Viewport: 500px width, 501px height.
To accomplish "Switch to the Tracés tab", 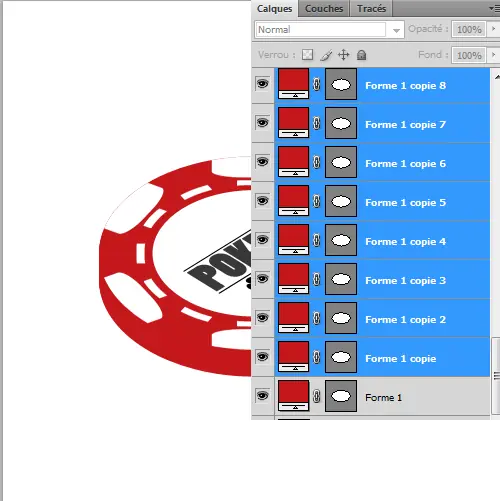I will 371,9.
